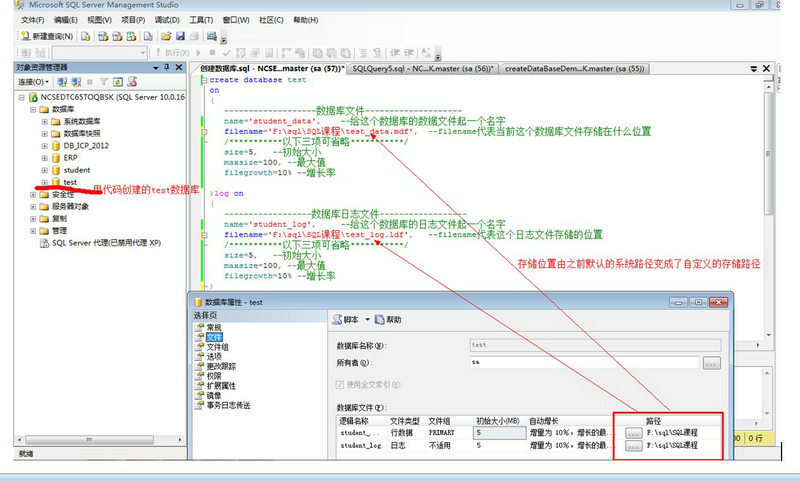Select the 复制 folder in tree
Viewport: 800px width, 482px height.
point(59,218)
